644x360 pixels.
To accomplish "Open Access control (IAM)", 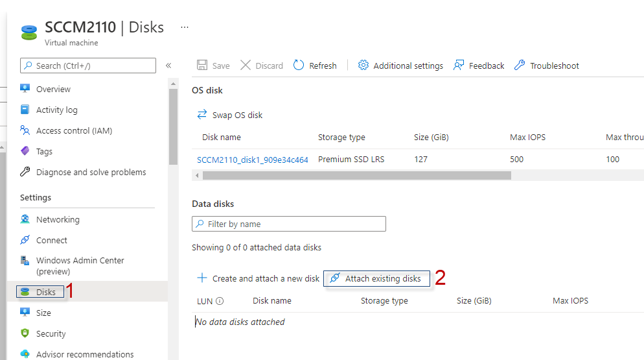I will tap(74, 130).
